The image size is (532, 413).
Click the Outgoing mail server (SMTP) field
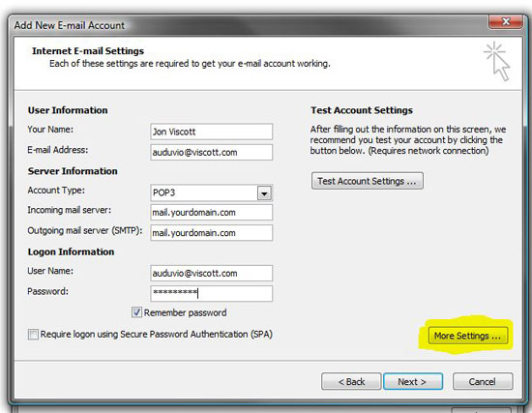point(211,233)
